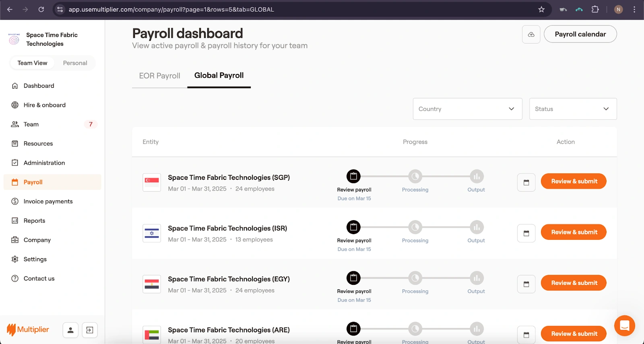
Task: Click Processing step icon for ISR
Action: point(415,227)
